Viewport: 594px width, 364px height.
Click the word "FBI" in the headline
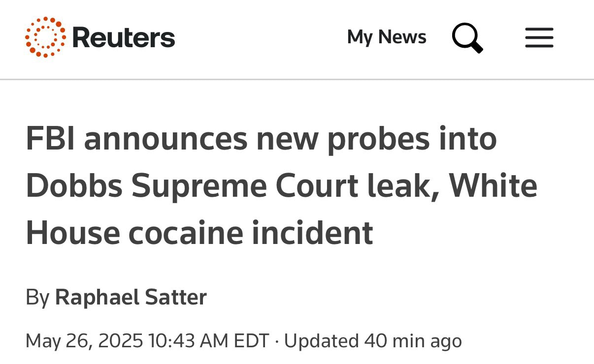coord(50,139)
